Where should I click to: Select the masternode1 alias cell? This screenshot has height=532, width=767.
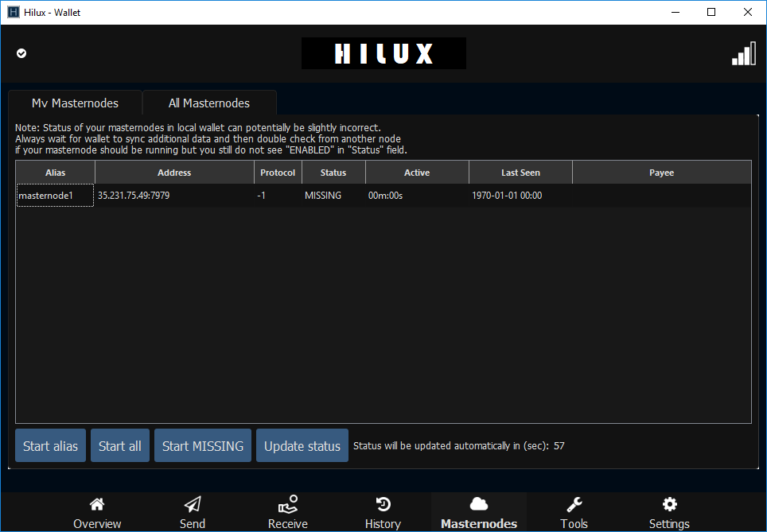coord(55,196)
